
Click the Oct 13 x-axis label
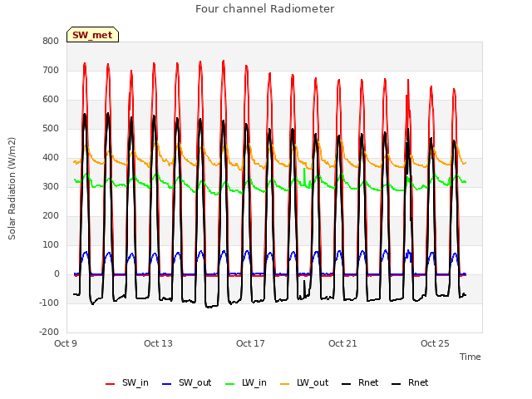click(158, 343)
